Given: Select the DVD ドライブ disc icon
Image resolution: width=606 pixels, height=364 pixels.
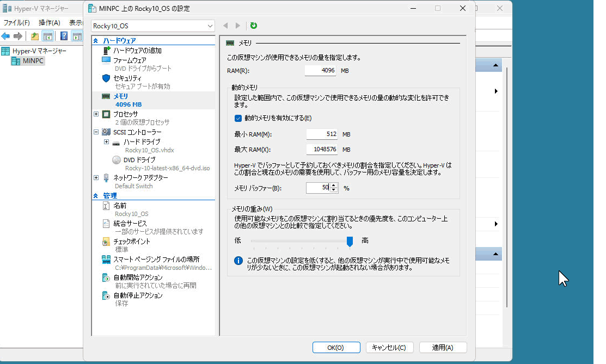Looking at the screenshot, I should pos(117,159).
